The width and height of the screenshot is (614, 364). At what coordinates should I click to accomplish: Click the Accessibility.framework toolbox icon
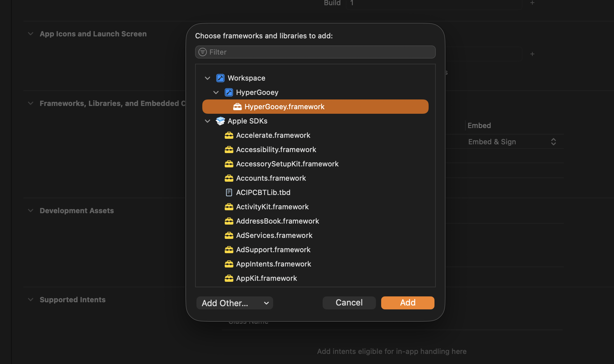(229, 149)
